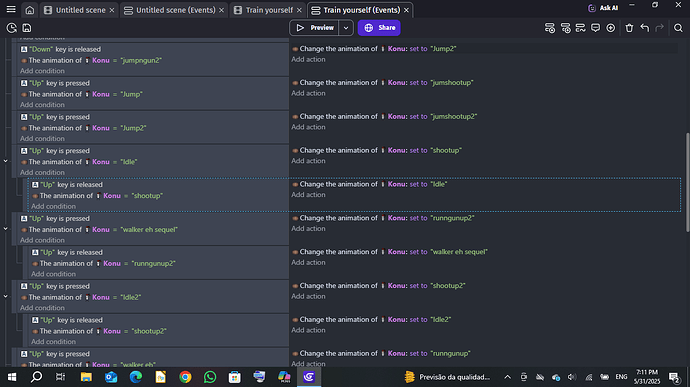The width and height of the screenshot is (690, 387).
Task: Open the events search magnifier
Action: pos(678,28)
